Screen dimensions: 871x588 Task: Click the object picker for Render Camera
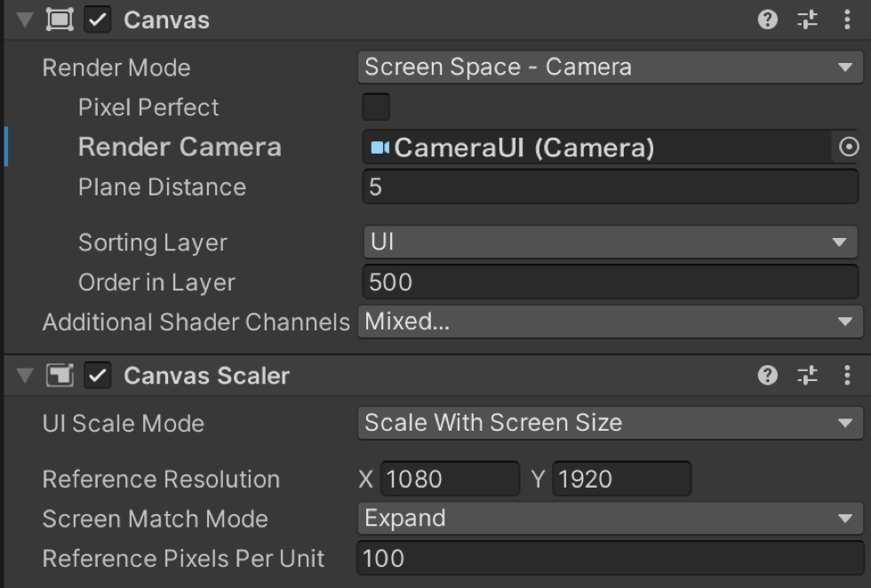click(849, 147)
